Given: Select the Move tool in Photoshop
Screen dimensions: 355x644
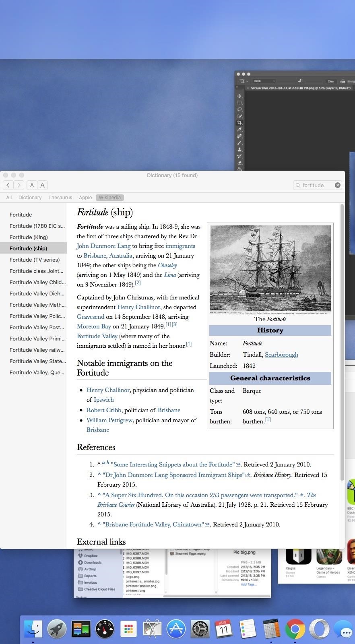Looking at the screenshot, I should tap(239, 96).
